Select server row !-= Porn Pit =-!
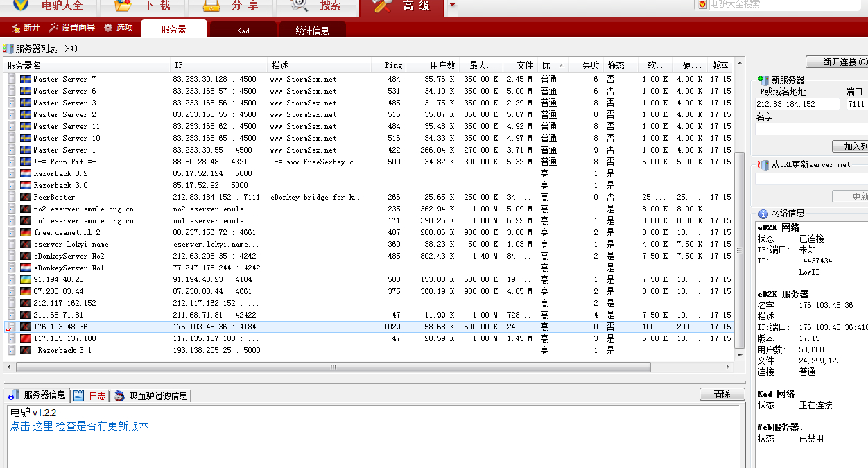 pyautogui.click(x=369, y=162)
